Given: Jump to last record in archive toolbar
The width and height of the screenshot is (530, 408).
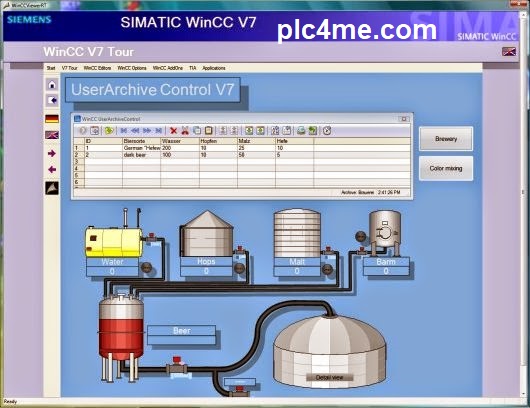Looking at the screenshot, I should coord(158,130).
